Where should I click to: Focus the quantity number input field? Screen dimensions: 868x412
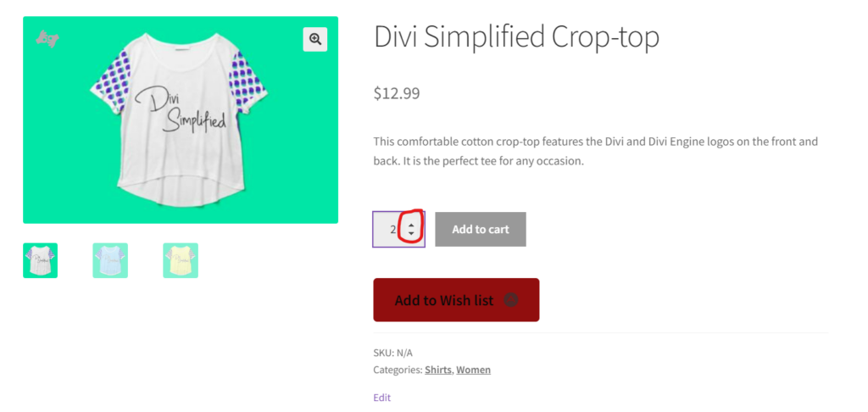(x=388, y=229)
